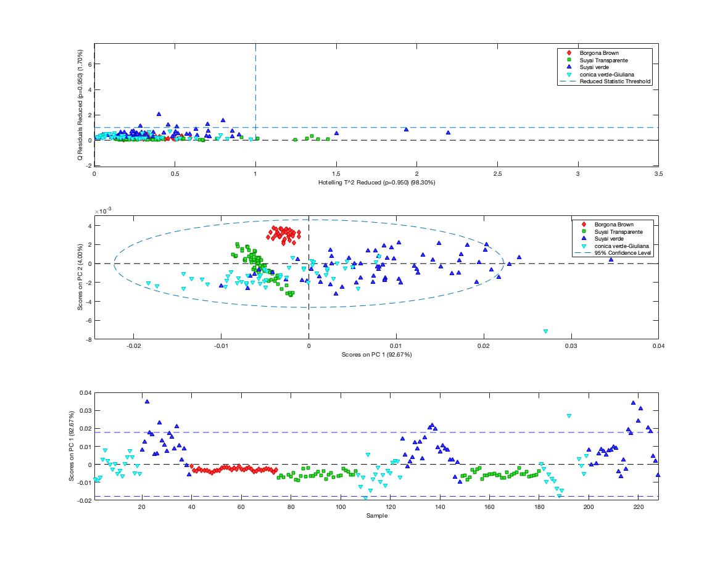Select the bottom plot's 'Scores on PC 1 (92.67%)' y-axis label
This screenshot has width=728, height=575.
(72, 446)
